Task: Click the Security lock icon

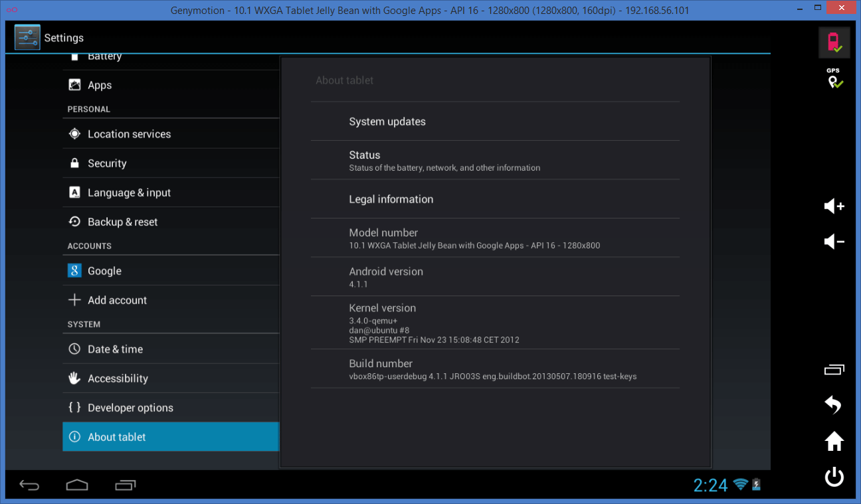Action: click(75, 163)
